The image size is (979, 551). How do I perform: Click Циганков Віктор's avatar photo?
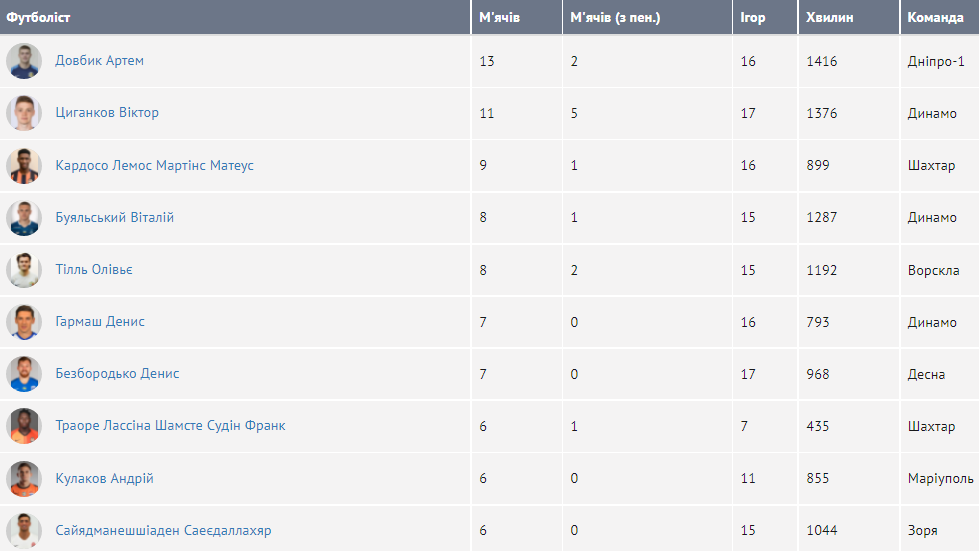24,113
